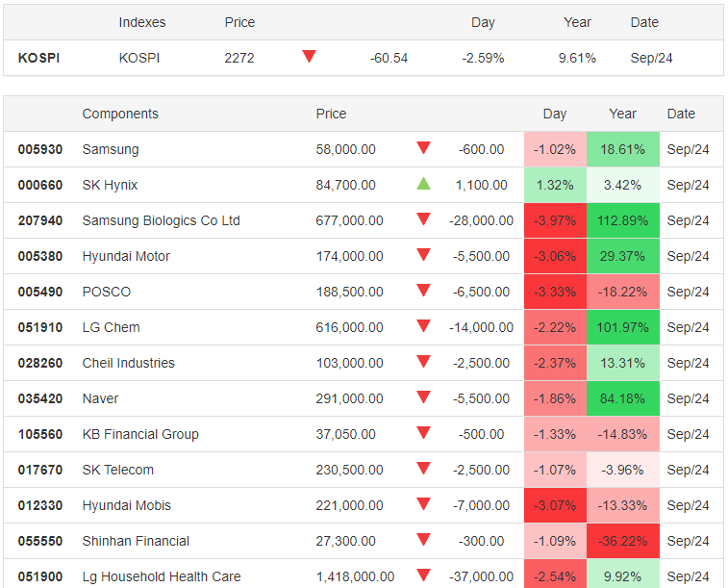This screenshot has height=588, width=728.
Task: Open the Hyundai Mobis link
Action: pos(127,505)
